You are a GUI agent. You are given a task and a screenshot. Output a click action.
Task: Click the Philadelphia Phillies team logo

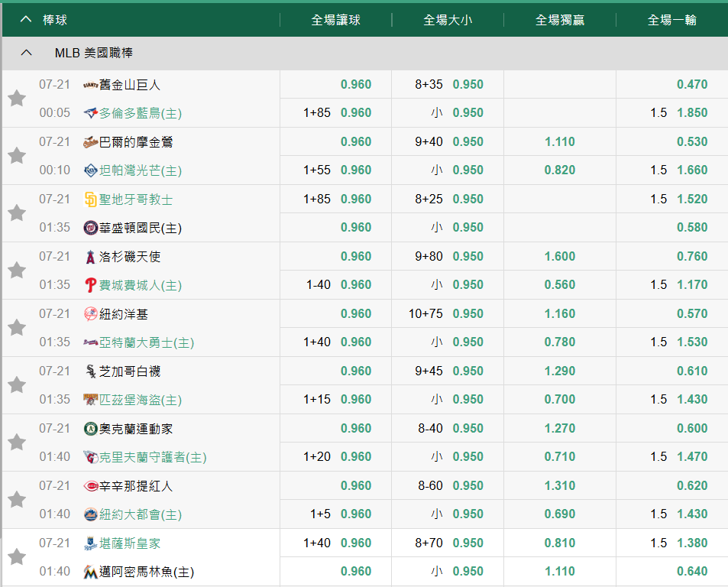click(91, 285)
